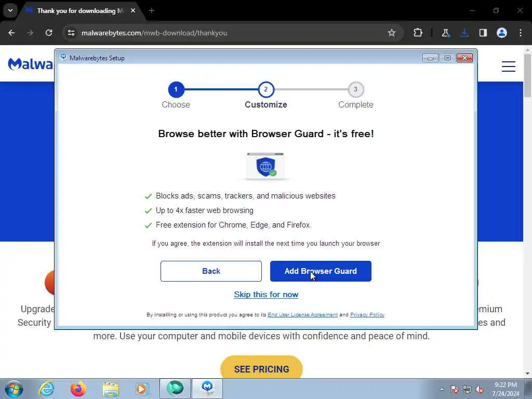Open the Extensions puzzle icon
This screenshot has height=399, width=532.
click(418, 33)
